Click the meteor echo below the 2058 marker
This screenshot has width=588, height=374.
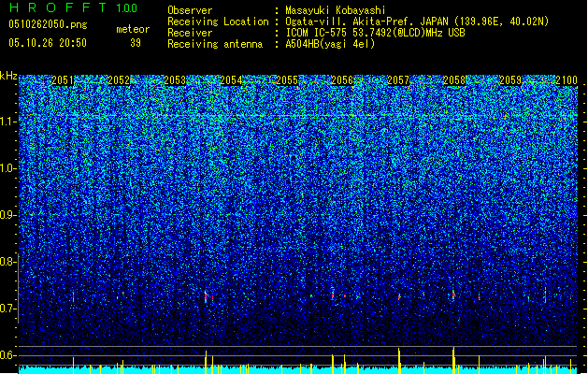[453, 295]
